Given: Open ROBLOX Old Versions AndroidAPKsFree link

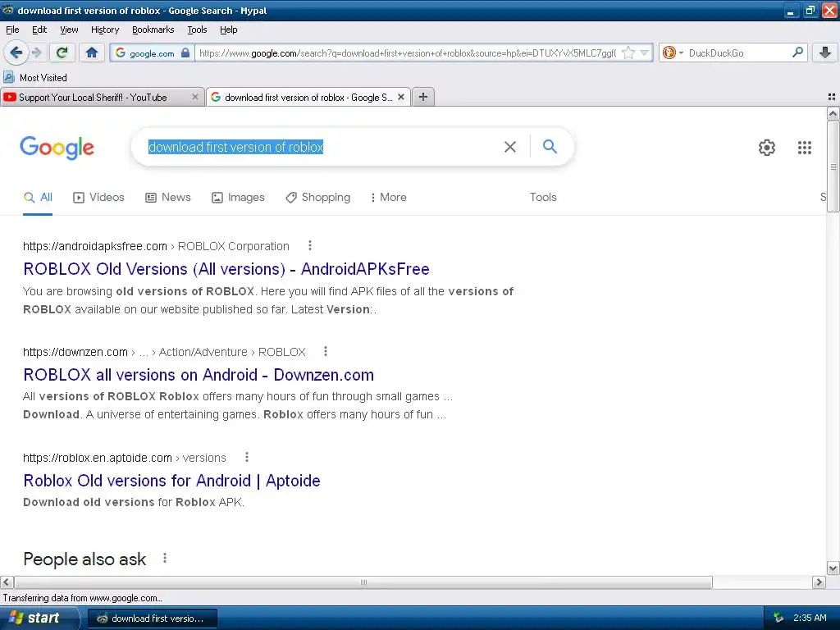Looking at the screenshot, I should pyautogui.click(x=226, y=269).
